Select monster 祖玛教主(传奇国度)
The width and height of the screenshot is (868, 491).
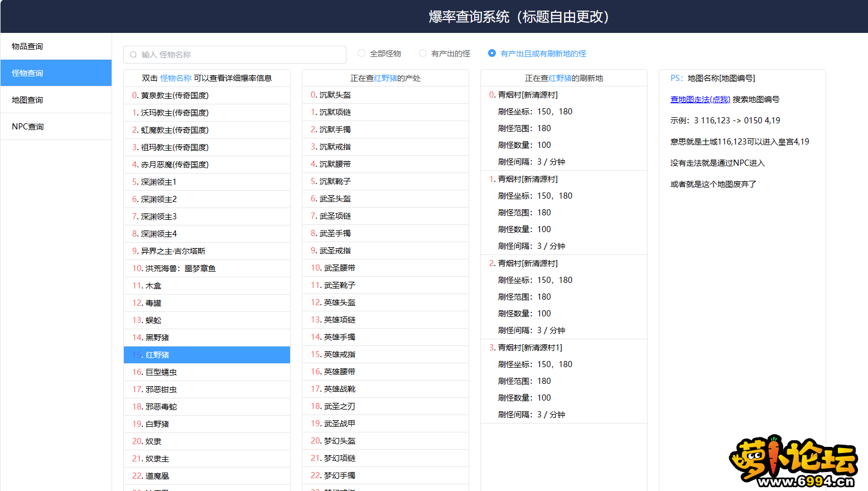coord(207,147)
